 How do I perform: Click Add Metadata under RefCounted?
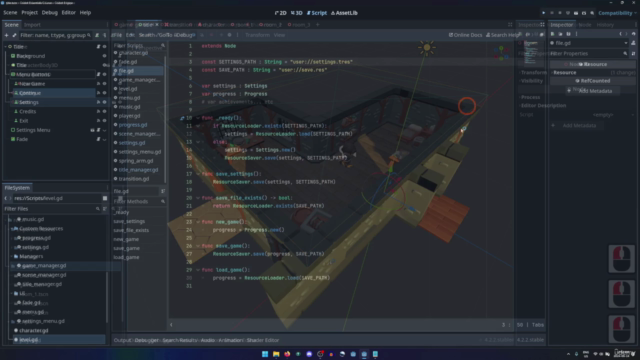pyautogui.click(x=592, y=91)
